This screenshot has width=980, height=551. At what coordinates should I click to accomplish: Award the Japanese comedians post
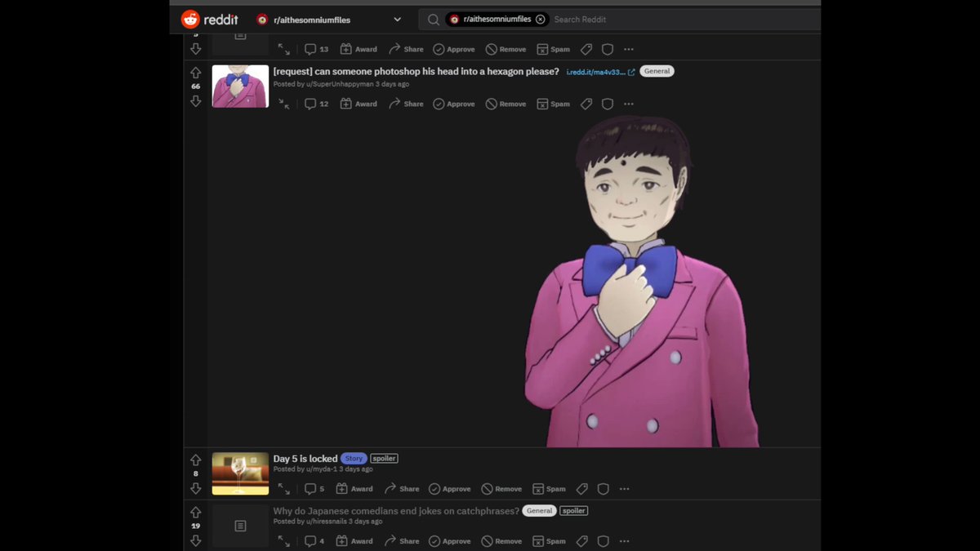(x=354, y=541)
